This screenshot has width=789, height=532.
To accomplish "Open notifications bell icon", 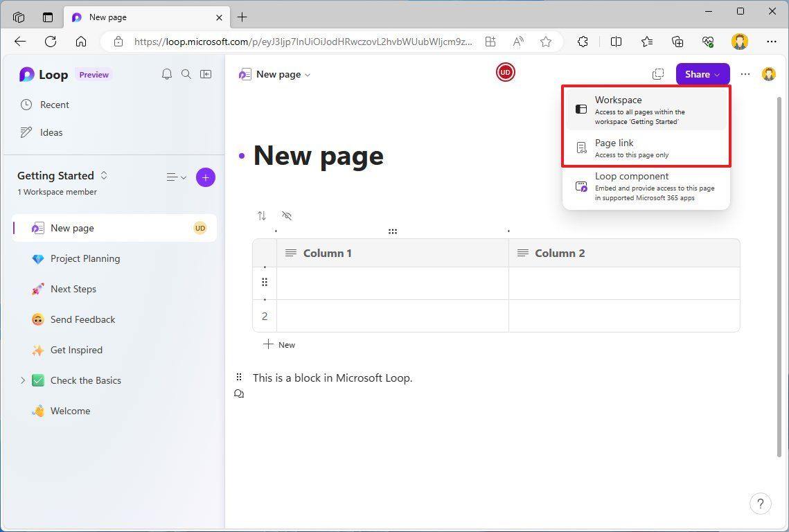I will click(x=166, y=73).
